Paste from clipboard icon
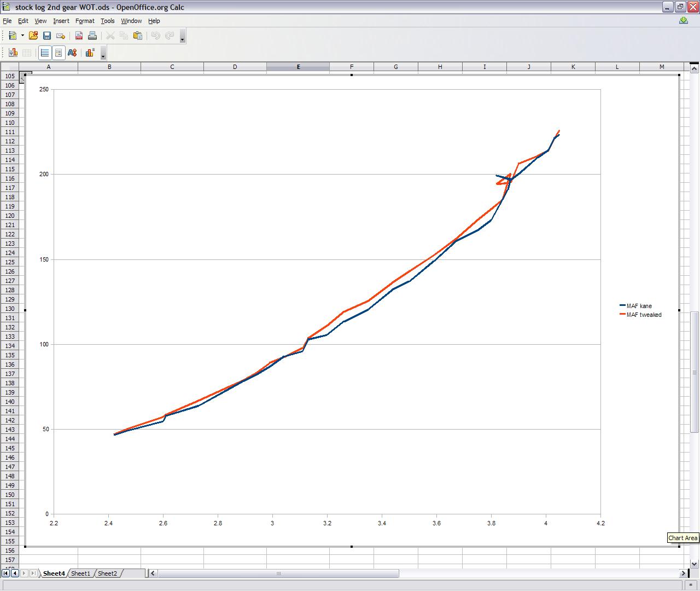 click(x=138, y=36)
